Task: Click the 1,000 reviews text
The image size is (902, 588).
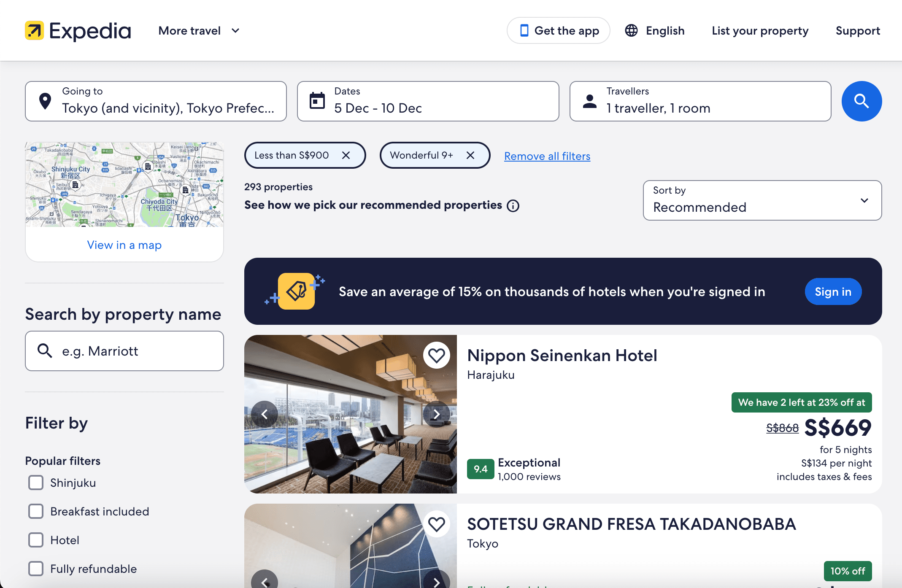Action: [529, 477]
